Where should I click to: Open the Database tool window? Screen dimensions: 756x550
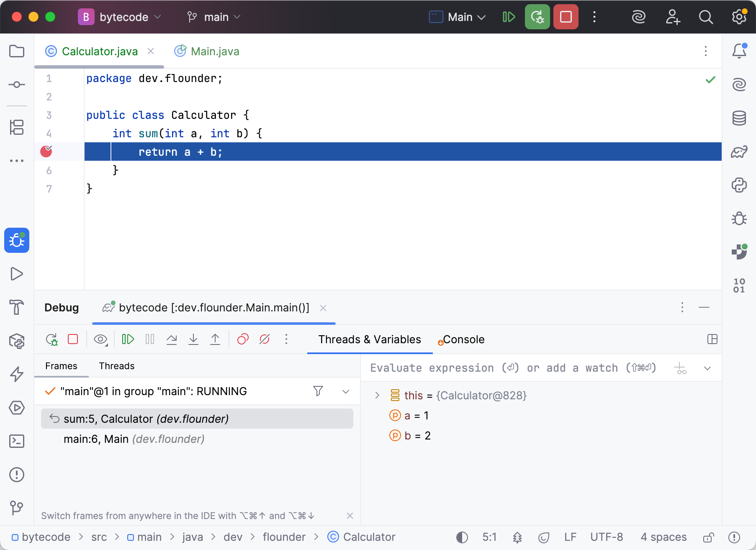coord(739,118)
